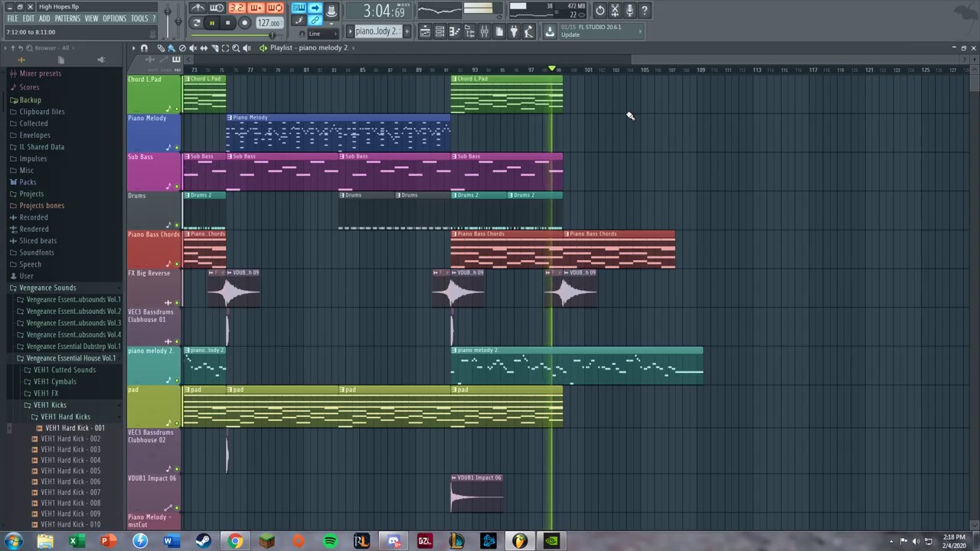980x551 pixels.
Task: Pause playback with the pause button
Action: pyautogui.click(x=212, y=23)
